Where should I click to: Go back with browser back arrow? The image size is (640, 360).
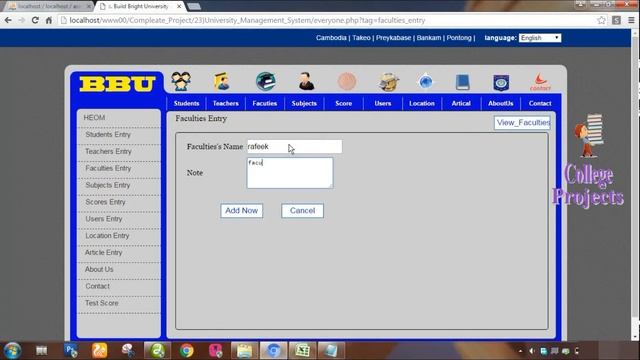click(8, 20)
